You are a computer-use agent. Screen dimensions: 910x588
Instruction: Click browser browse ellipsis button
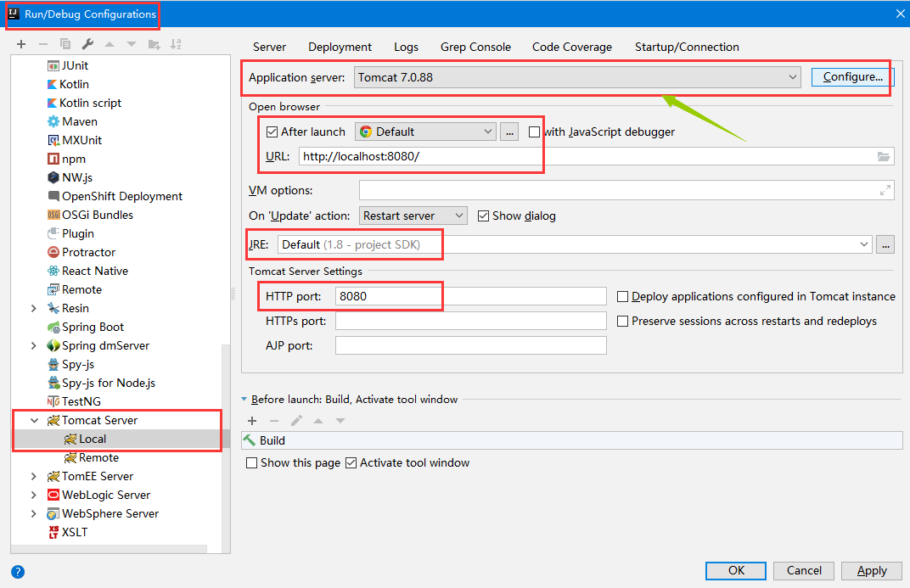[509, 132]
